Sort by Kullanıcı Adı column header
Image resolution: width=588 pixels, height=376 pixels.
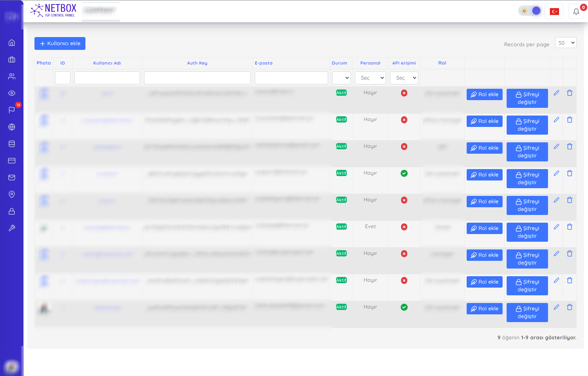point(107,63)
